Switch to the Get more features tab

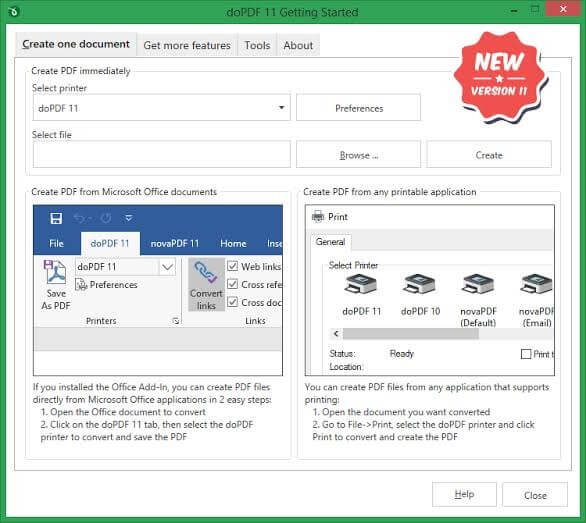click(x=187, y=45)
